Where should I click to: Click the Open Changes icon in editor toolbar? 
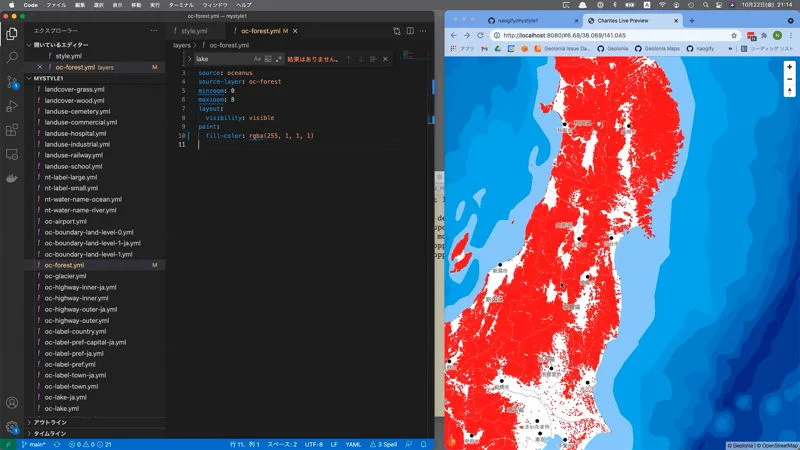coord(397,31)
